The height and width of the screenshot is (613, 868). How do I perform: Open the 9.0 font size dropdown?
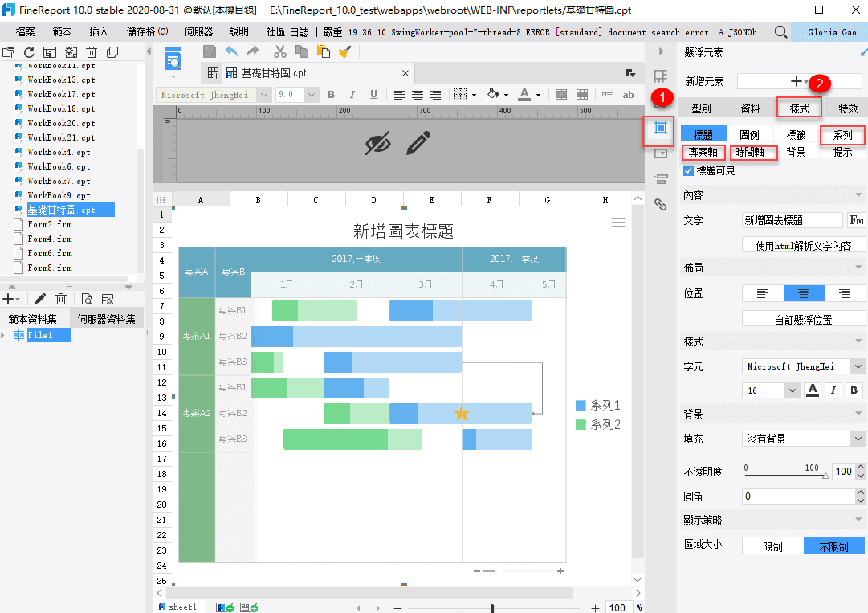311,95
